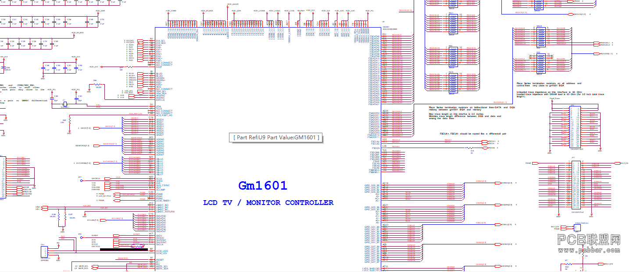Image resolution: width=644 pixels, height=272 pixels.
Task: Click the FSCLKn pin name
Action: (x=376, y=144)
